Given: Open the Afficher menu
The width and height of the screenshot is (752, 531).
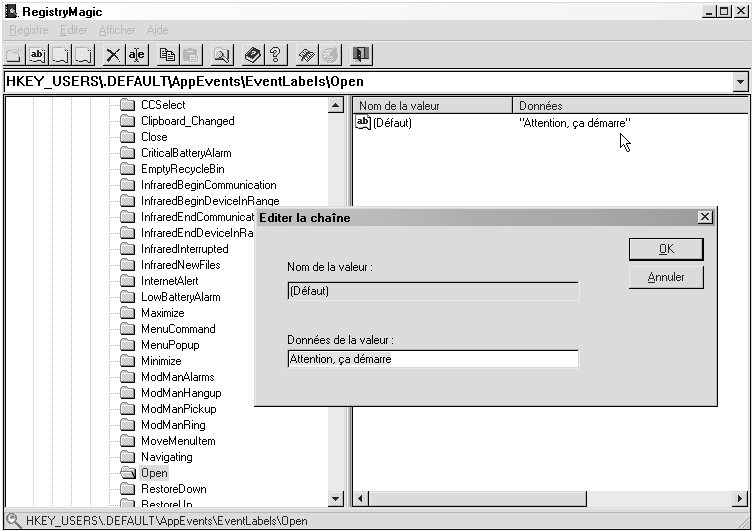Looking at the screenshot, I should 117,30.
